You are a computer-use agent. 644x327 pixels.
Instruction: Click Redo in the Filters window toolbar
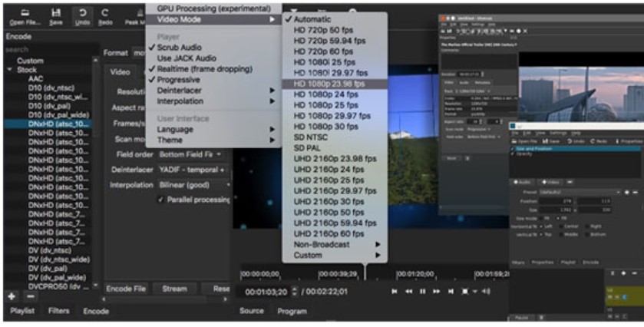(599, 141)
